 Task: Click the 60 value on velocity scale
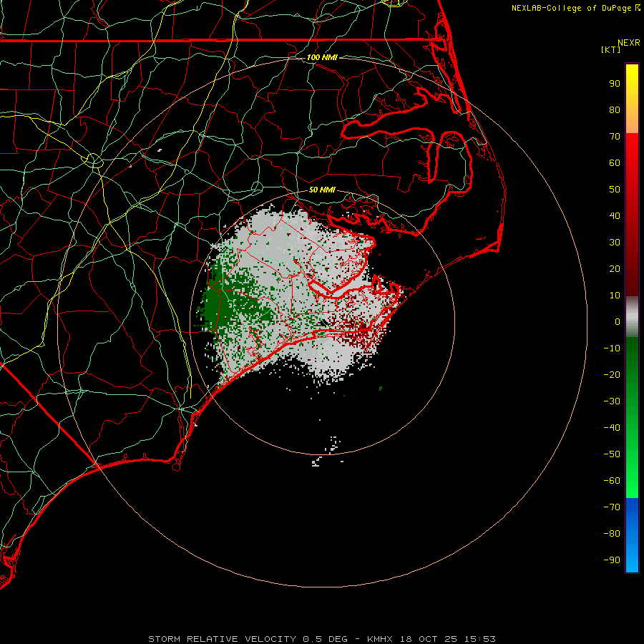pyautogui.click(x=615, y=162)
